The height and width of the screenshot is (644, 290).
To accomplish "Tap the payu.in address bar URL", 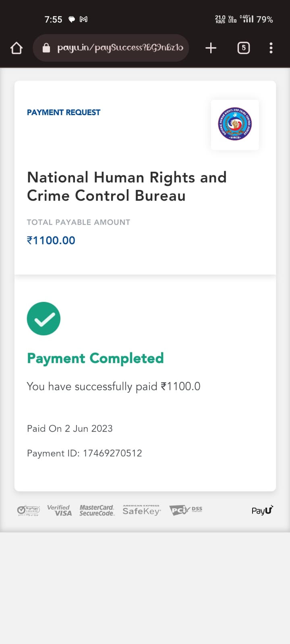I will coord(120,48).
